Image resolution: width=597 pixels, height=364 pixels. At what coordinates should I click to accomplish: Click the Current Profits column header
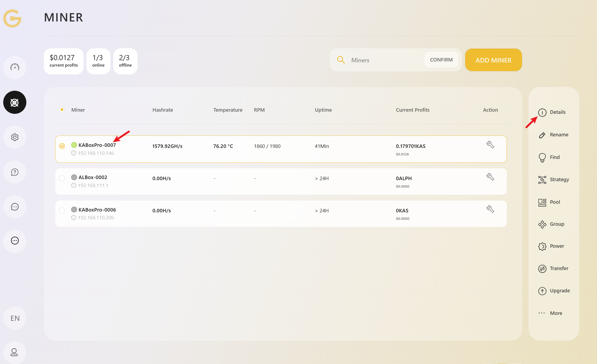(x=413, y=110)
